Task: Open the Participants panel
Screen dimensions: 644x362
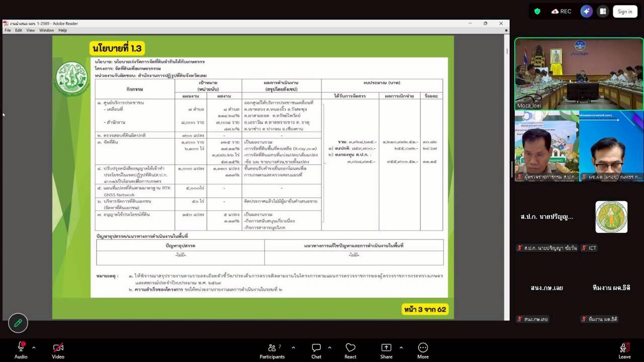Action: [x=272, y=351]
